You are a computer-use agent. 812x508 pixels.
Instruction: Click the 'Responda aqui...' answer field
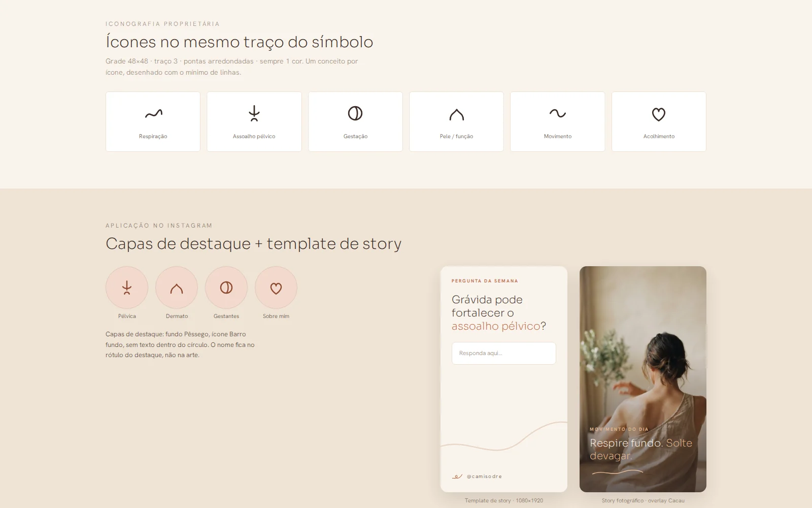point(504,353)
